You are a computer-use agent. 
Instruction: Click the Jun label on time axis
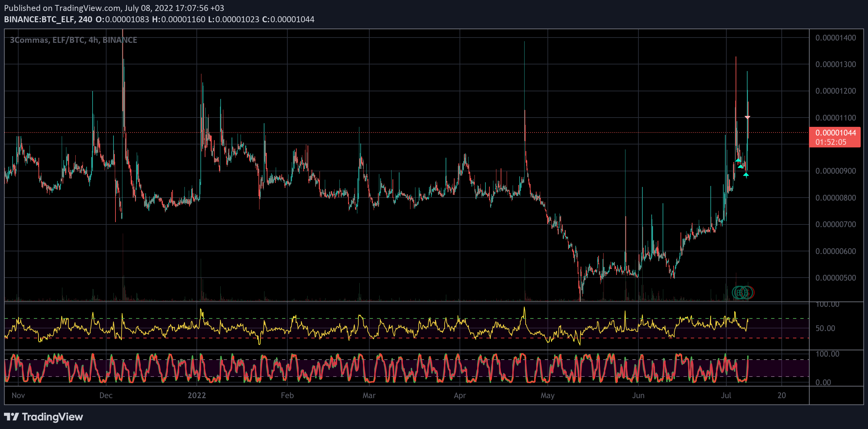click(638, 395)
